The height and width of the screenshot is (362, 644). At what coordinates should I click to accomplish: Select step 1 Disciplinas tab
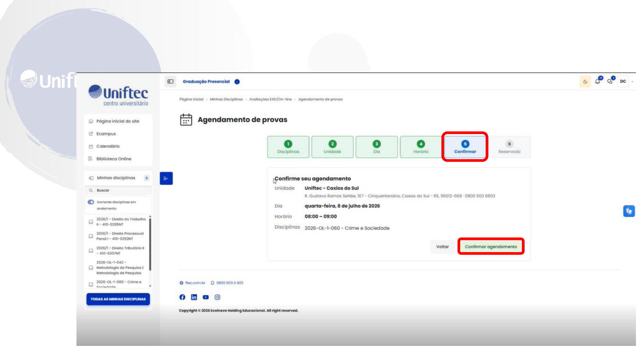pyautogui.click(x=288, y=147)
